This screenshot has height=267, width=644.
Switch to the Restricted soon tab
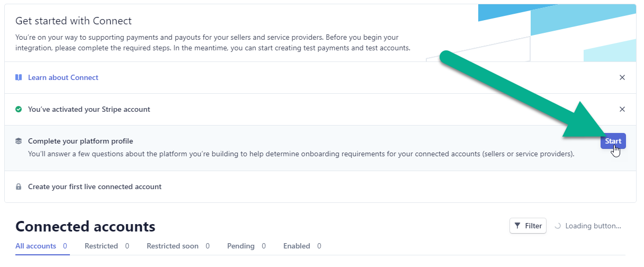click(178, 246)
